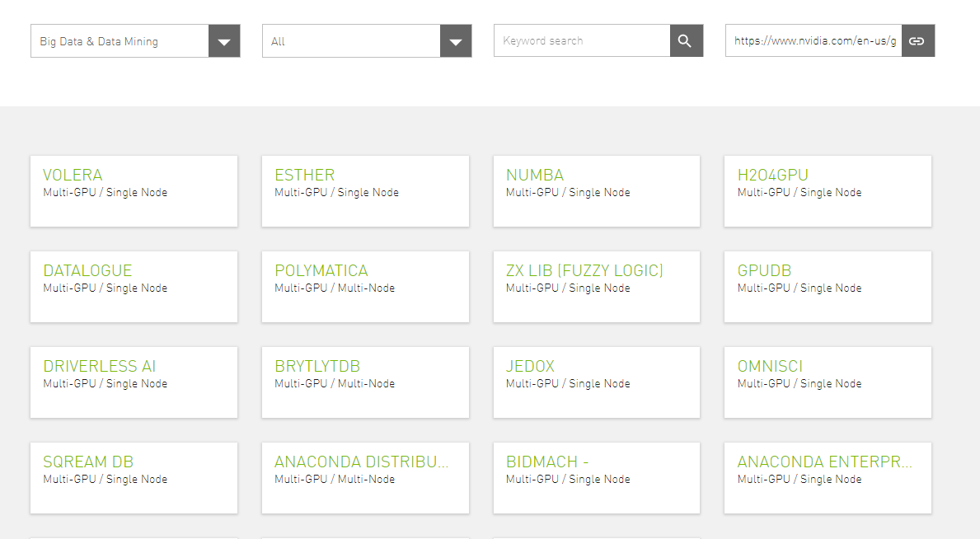The image size is (980, 539).
Task: Click the keyword search magnifier icon
Action: [x=687, y=40]
